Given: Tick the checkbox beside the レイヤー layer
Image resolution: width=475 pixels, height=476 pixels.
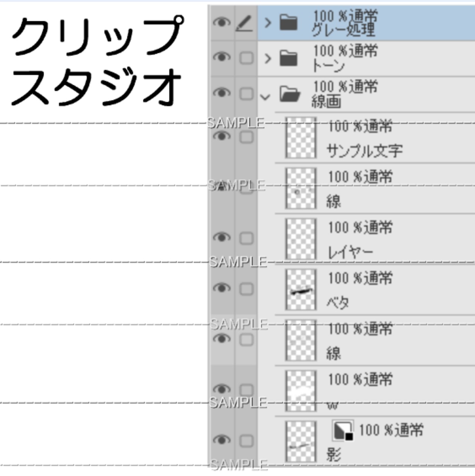Looking at the screenshot, I should click(x=246, y=238).
